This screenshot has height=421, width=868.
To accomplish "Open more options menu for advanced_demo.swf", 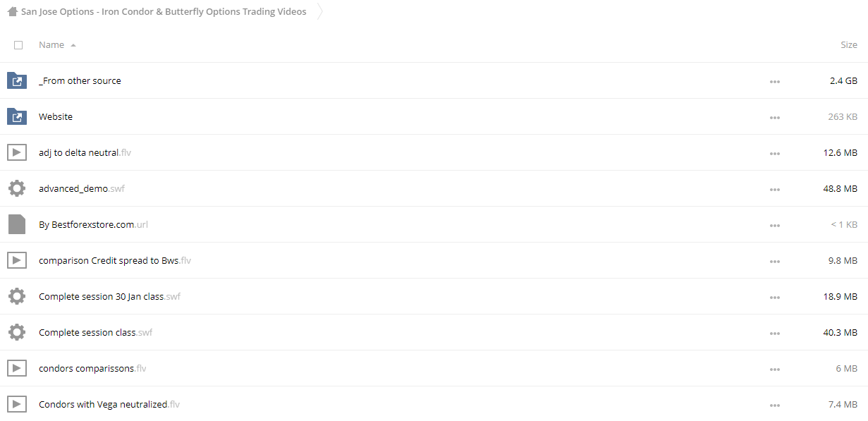I will [775, 189].
